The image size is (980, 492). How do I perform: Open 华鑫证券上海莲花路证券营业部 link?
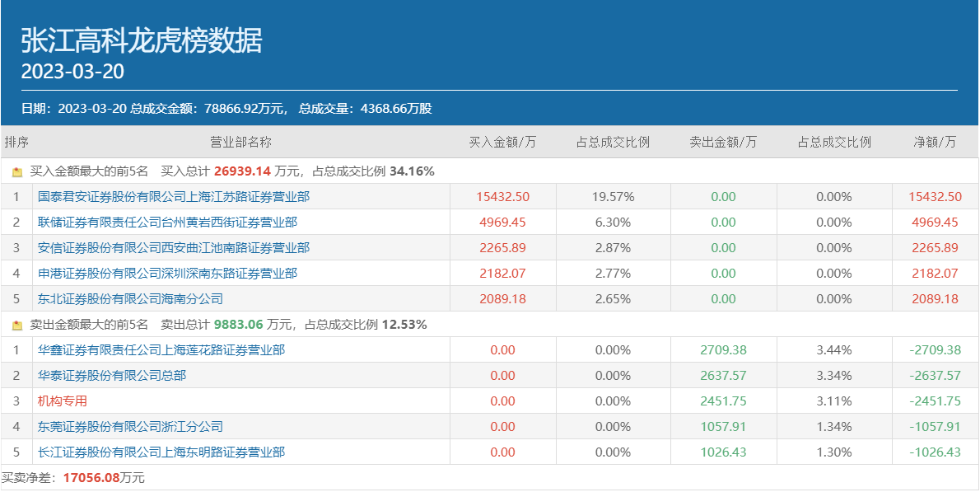click(161, 350)
